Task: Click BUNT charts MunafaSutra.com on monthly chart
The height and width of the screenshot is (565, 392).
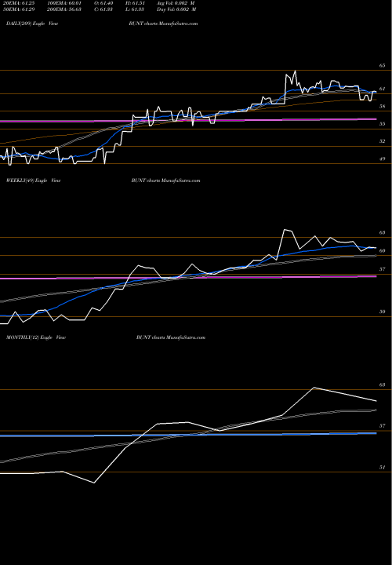Action: click(x=171, y=337)
